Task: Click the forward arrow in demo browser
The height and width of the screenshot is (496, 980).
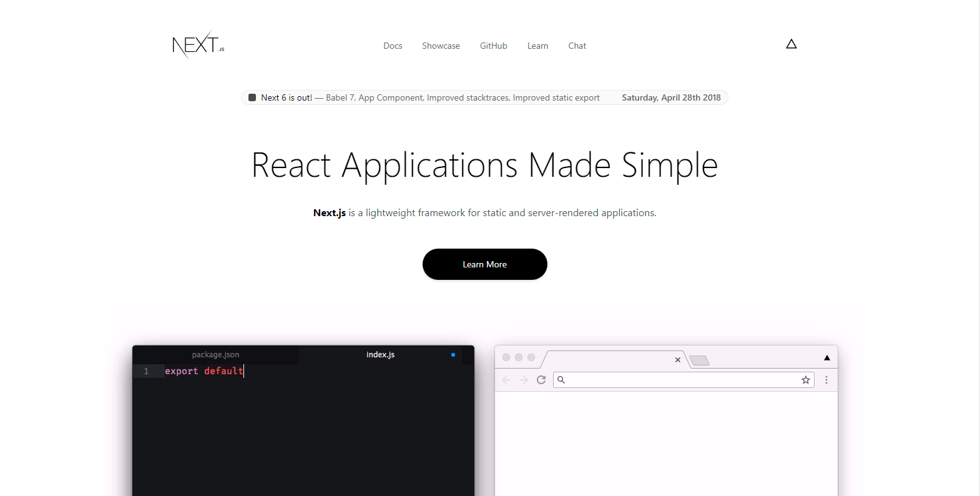Action: [524, 380]
